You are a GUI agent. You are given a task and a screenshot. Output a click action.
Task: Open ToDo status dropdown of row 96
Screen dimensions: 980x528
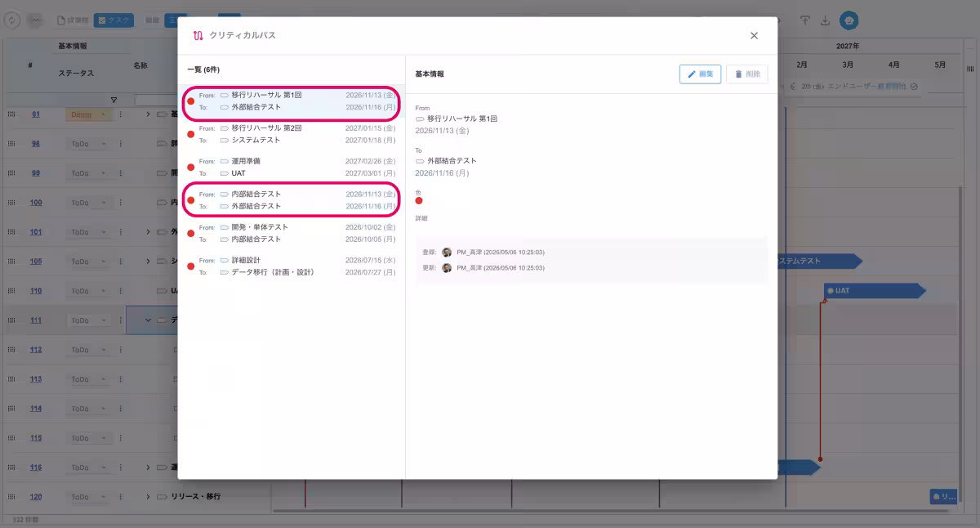(x=87, y=144)
